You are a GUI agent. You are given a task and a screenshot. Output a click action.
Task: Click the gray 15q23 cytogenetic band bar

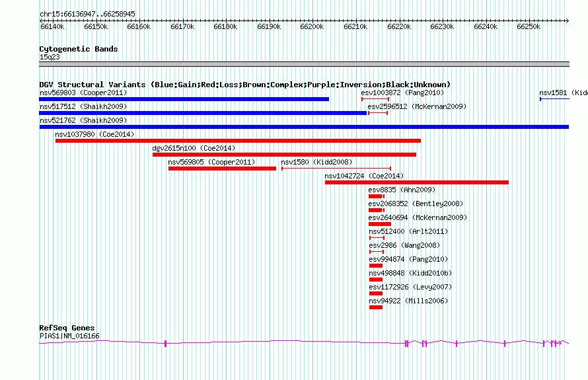click(x=304, y=65)
